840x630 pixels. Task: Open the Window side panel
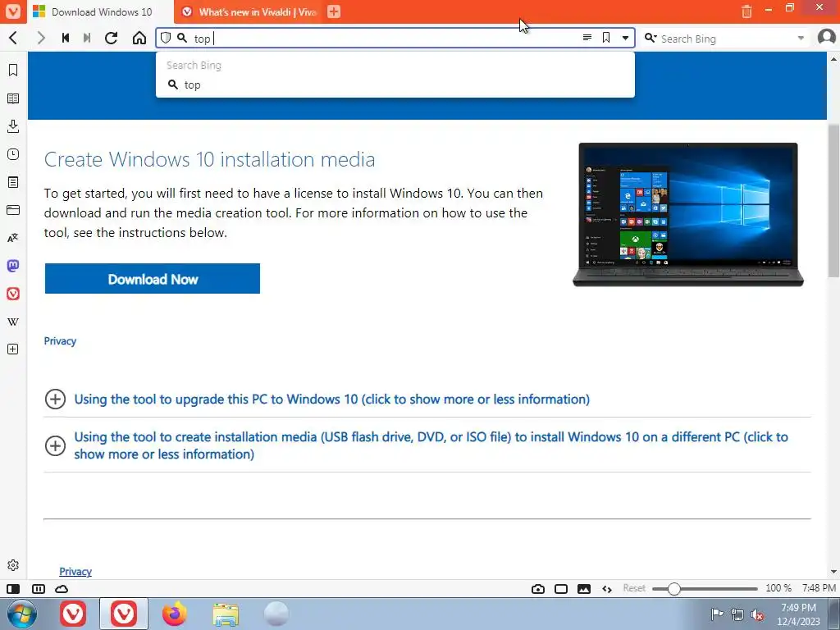pos(13,210)
